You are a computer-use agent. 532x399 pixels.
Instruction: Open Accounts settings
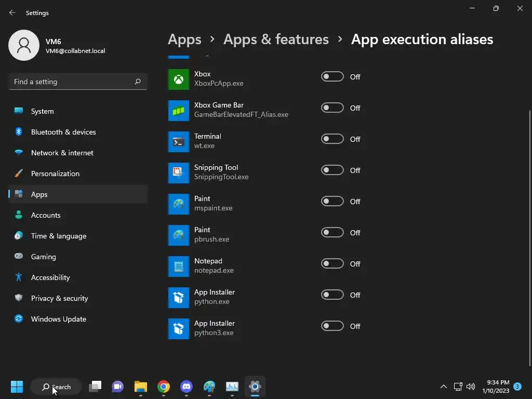coord(78,215)
